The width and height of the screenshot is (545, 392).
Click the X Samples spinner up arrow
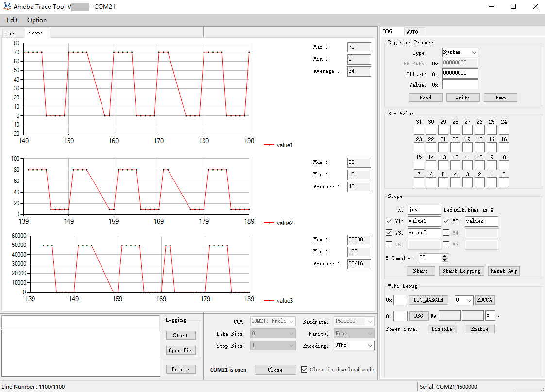(445, 256)
